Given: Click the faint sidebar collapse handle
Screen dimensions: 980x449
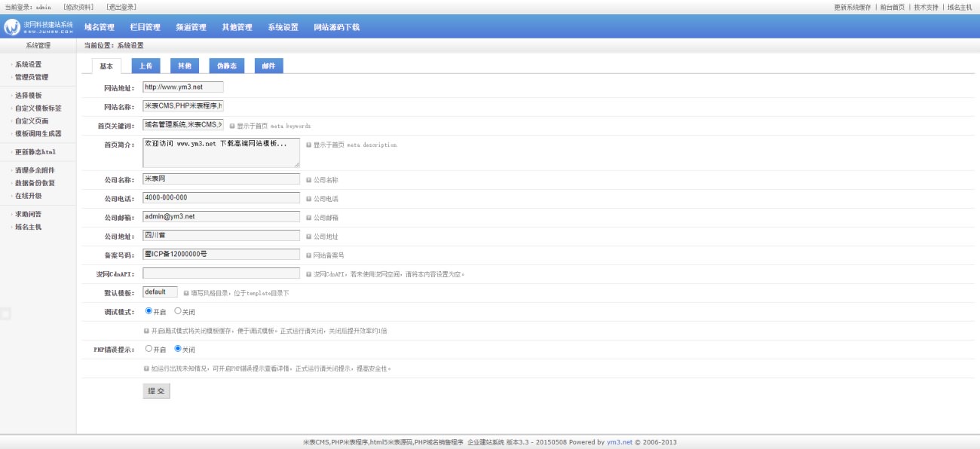Looking at the screenshot, I should (5, 313).
